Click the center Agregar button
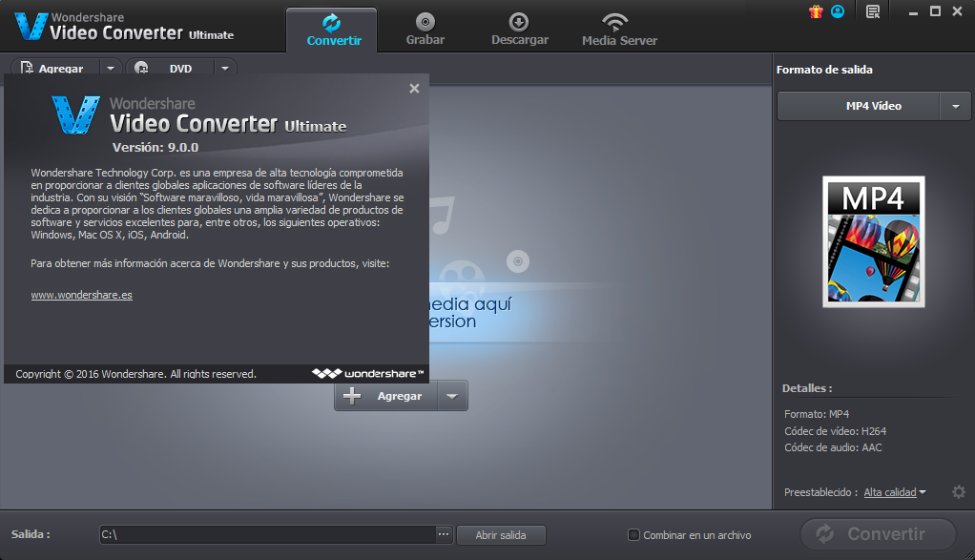Image resolution: width=975 pixels, height=560 pixels. pyautogui.click(x=386, y=396)
